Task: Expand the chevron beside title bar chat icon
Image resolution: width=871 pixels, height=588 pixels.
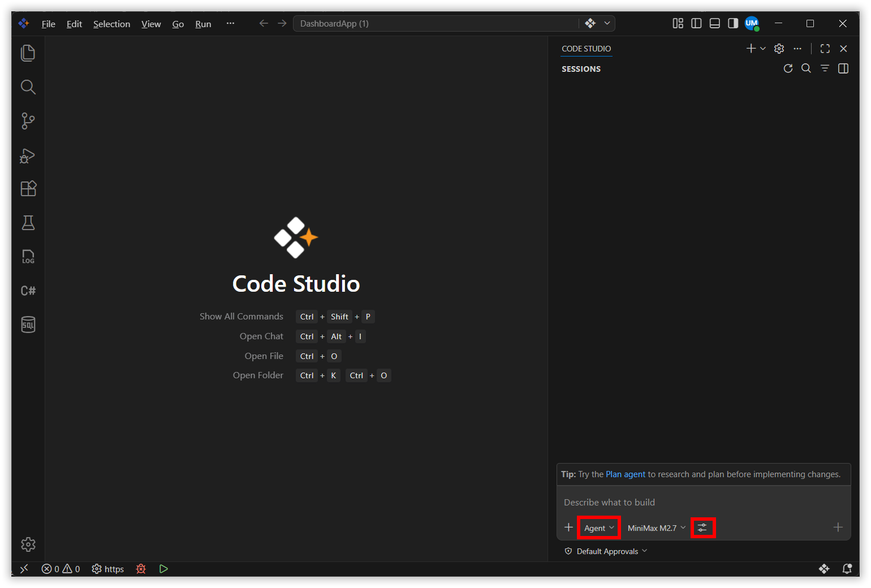Action: [607, 23]
